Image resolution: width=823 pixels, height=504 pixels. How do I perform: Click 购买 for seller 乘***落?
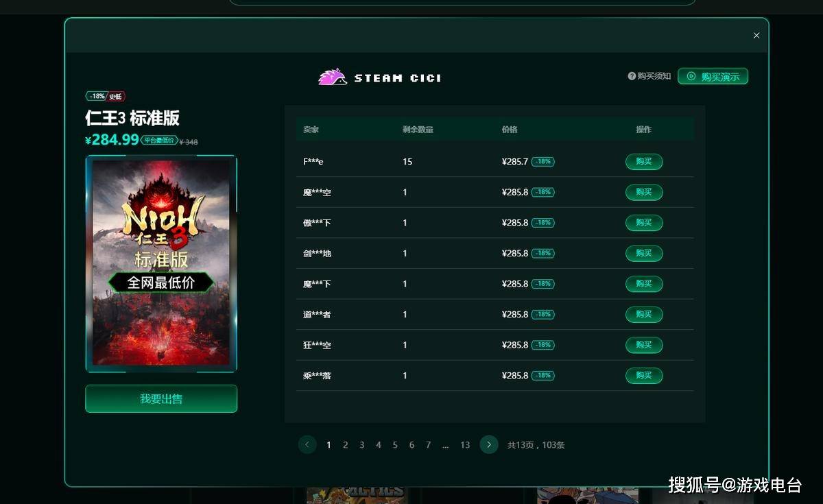tap(644, 376)
